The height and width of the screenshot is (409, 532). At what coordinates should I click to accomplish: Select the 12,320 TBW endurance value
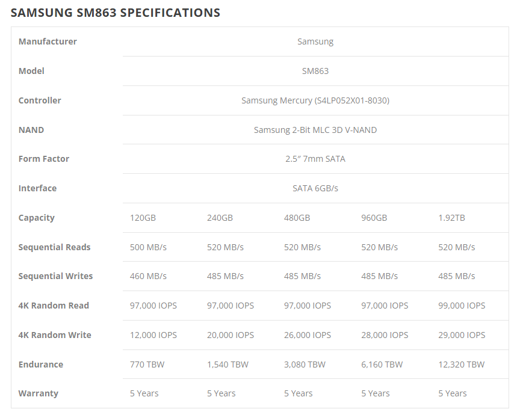tap(461, 364)
